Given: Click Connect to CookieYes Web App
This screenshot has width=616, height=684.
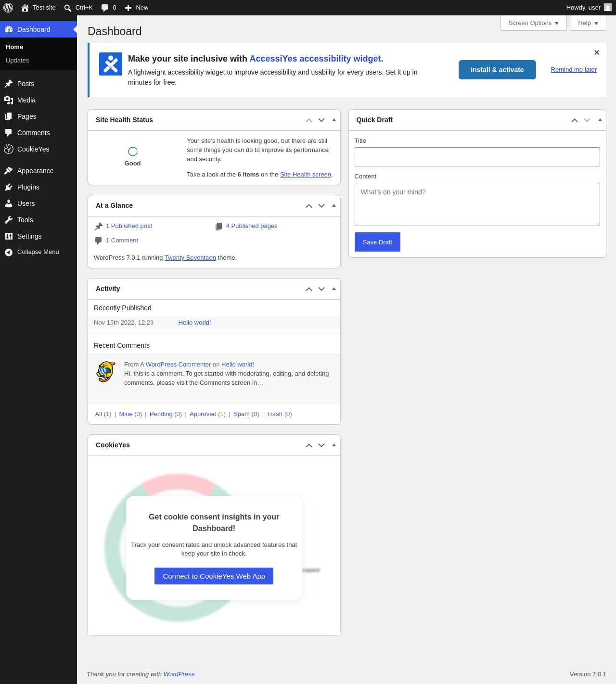Looking at the screenshot, I should click(214, 576).
